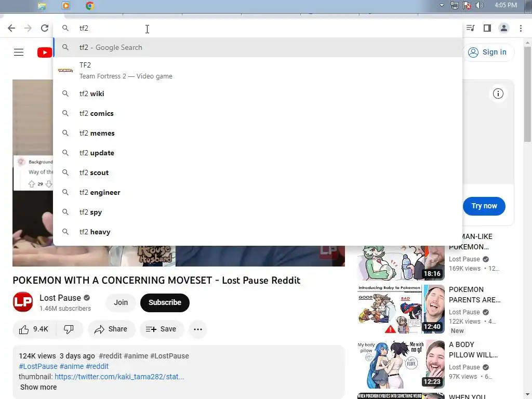
Task: Click the network icon in system tray
Action: [x=454, y=5]
